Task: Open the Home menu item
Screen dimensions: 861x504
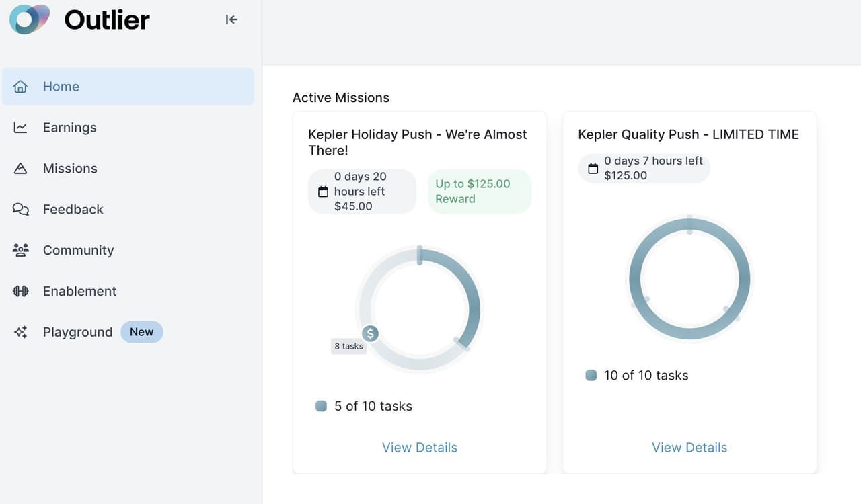Action: coord(128,87)
